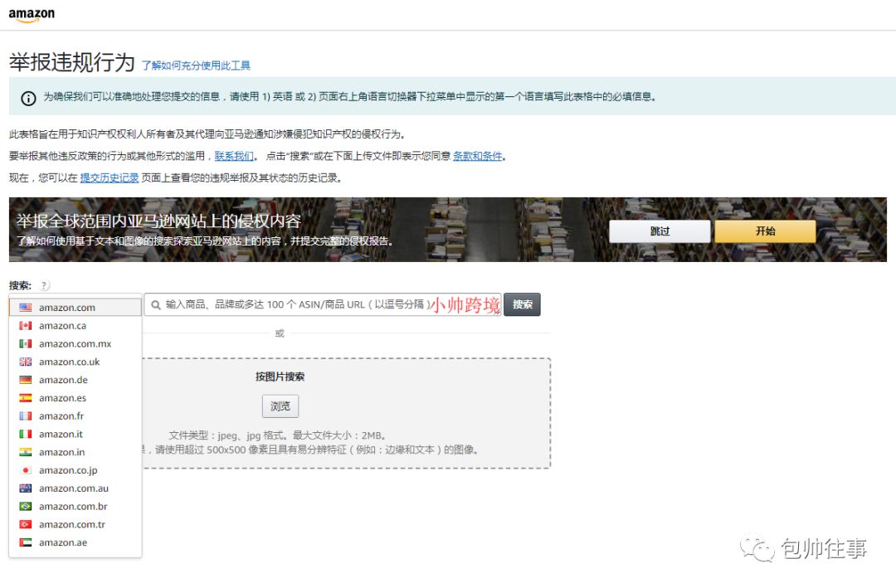The image size is (896, 588).
Task: Click the info circle icon in the notice
Action: click(x=28, y=99)
